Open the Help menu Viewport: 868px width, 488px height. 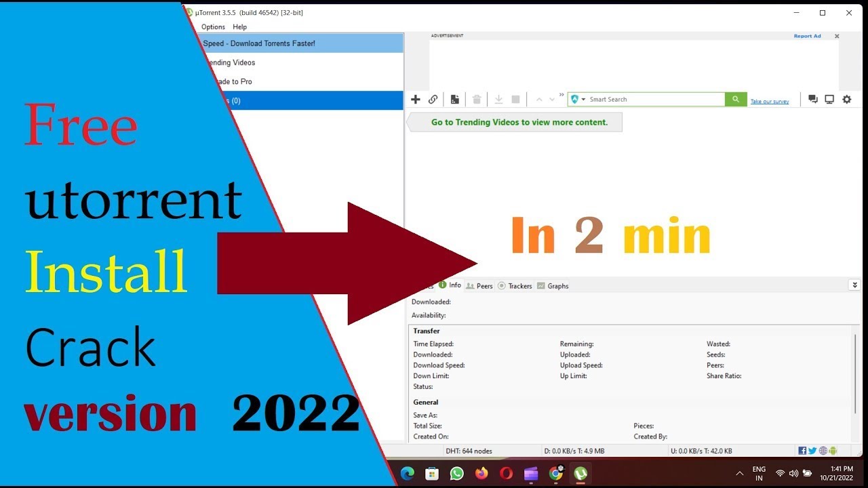point(240,27)
